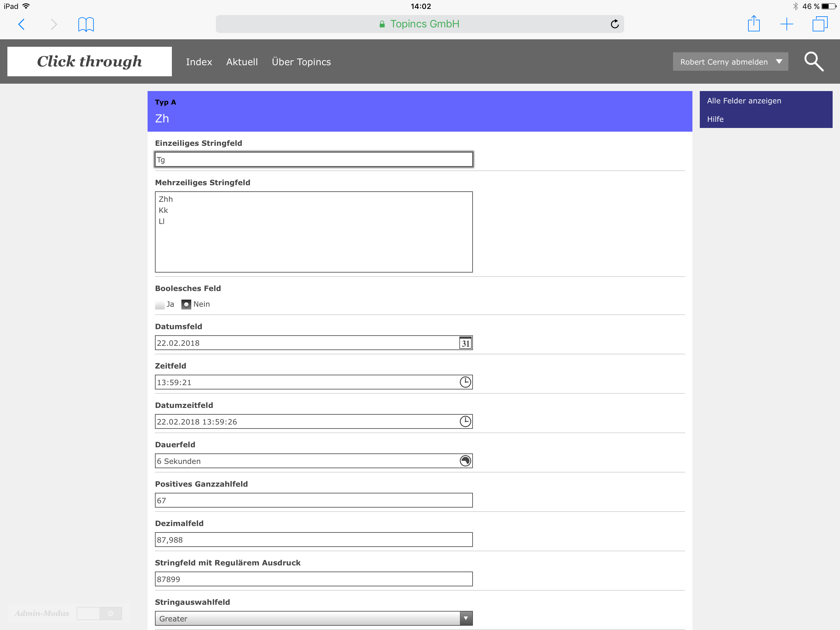Toggle the Admin-Modus switch

(99, 613)
